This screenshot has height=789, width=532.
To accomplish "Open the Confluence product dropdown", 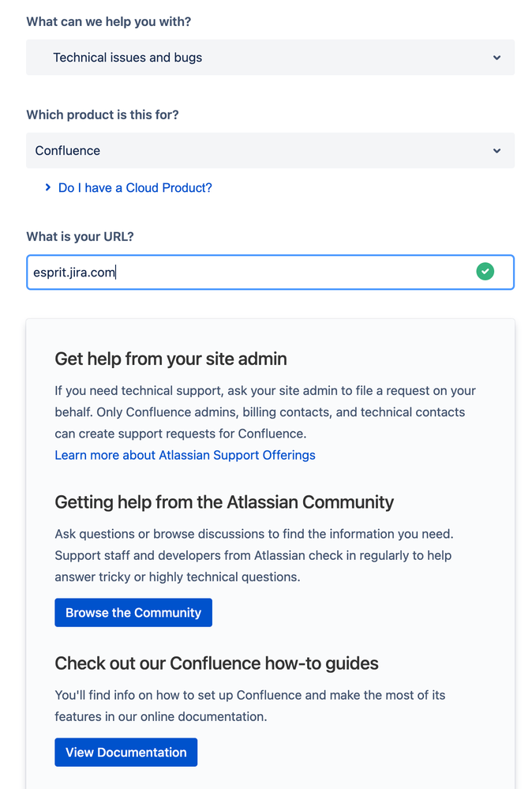I will point(270,150).
